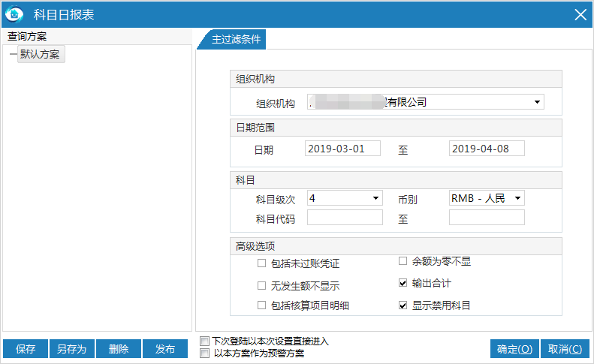
Task: Uncheck 输出合计 checkbox
Action: coord(403,283)
